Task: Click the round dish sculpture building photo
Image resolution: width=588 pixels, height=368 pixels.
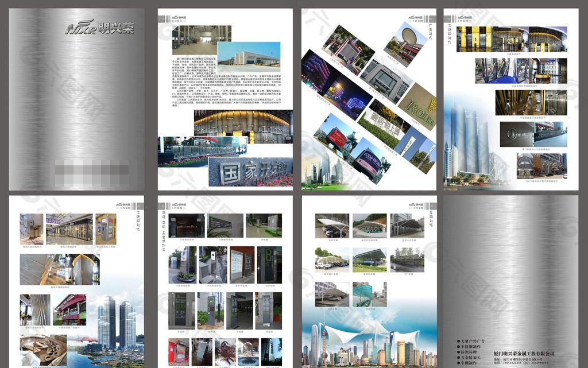Action: [406, 42]
